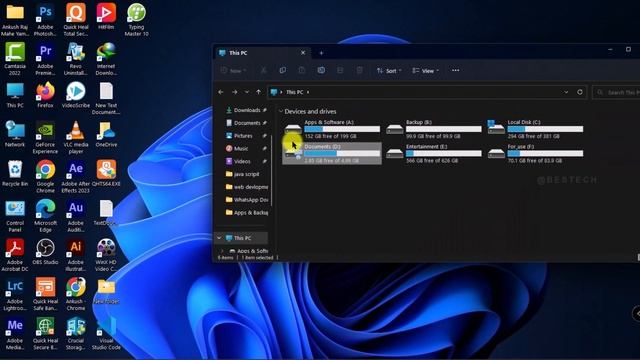Add a new Explorer tab

pyautogui.click(x=321, y=53)
